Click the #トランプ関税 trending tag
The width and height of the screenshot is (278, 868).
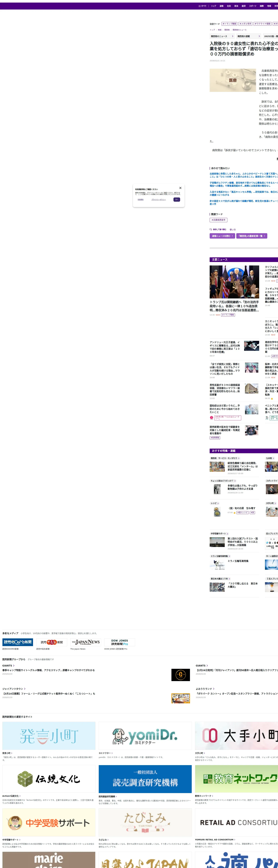point(229,24)
